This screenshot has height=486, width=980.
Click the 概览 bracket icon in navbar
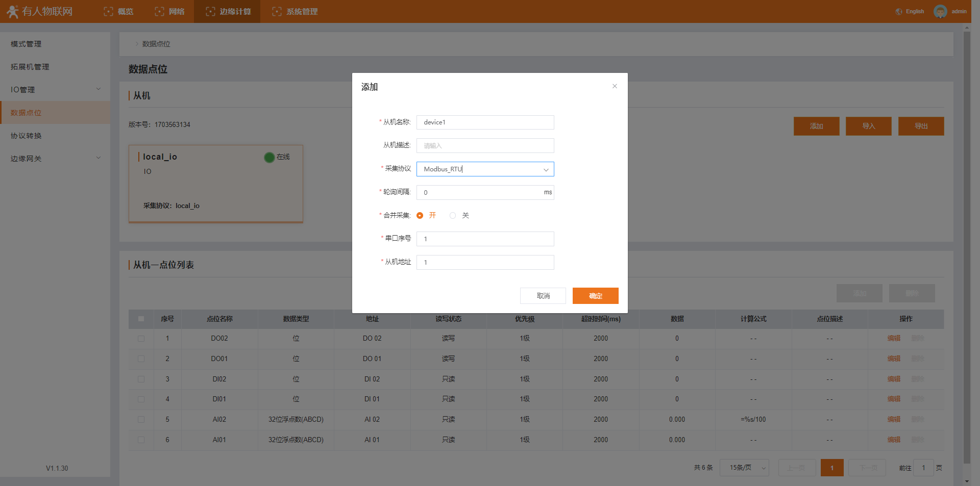click(x=108, y=11)
